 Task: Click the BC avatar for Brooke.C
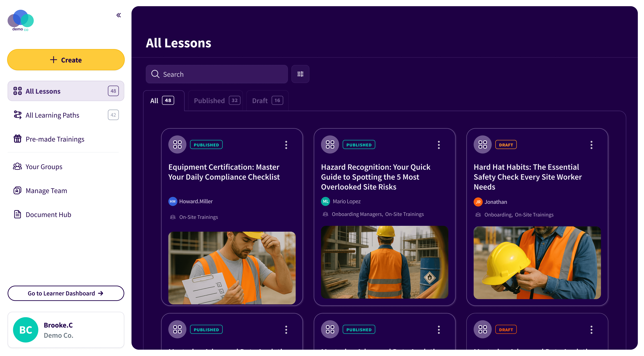tap(26, 330)
